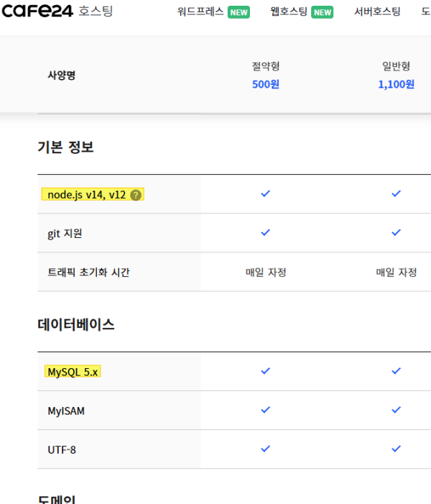
Task: Click the 1,100원 price link
Action: [396, 84]
